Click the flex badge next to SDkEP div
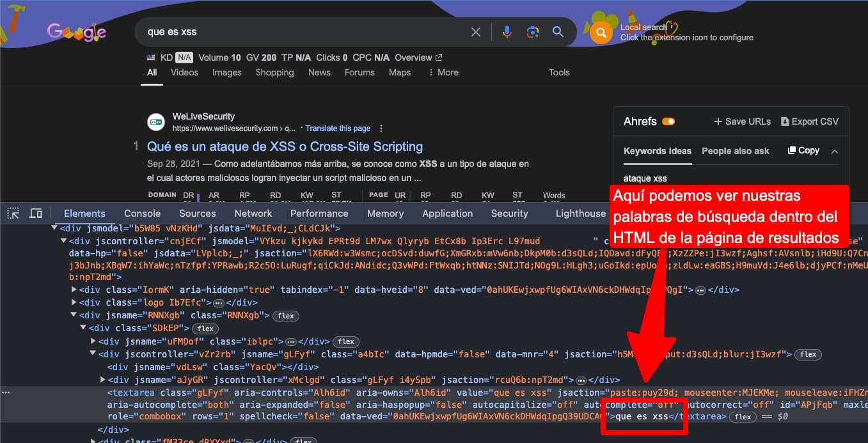This screenshot has width=868, height=443. click(205, 329)
